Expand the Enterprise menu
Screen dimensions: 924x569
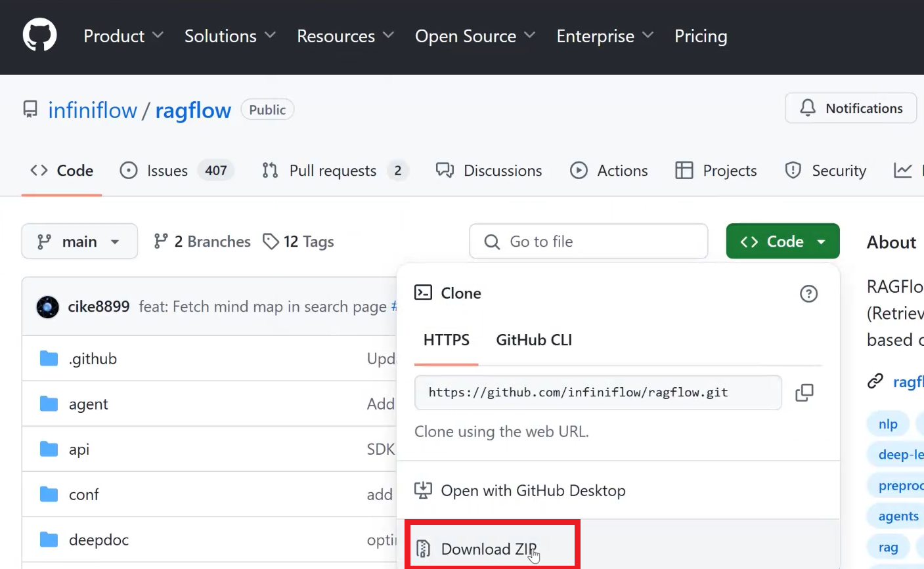[605, 36]
